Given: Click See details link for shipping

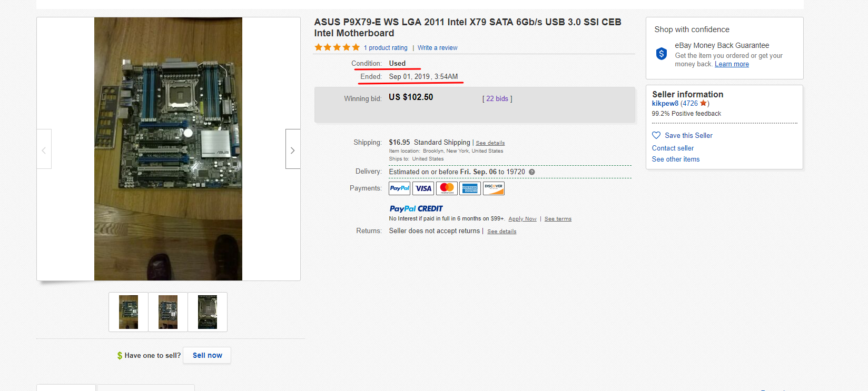Looking at the screenshot, I should 490,143.
